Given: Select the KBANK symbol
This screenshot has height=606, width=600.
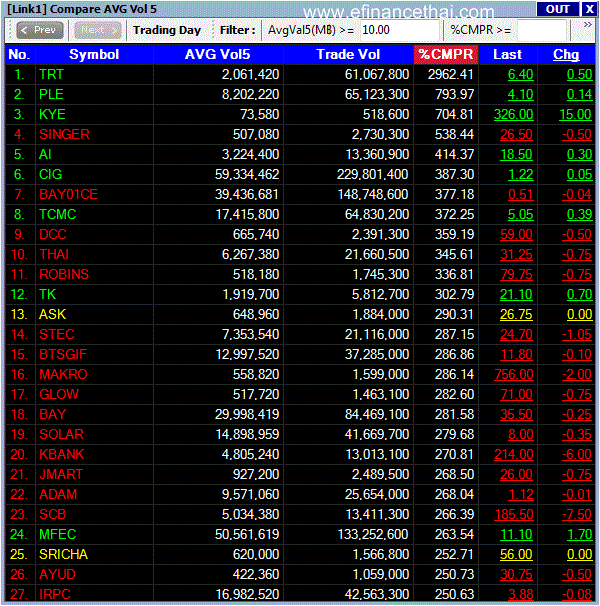Looking at the screenshot, I should coord(61,454).
